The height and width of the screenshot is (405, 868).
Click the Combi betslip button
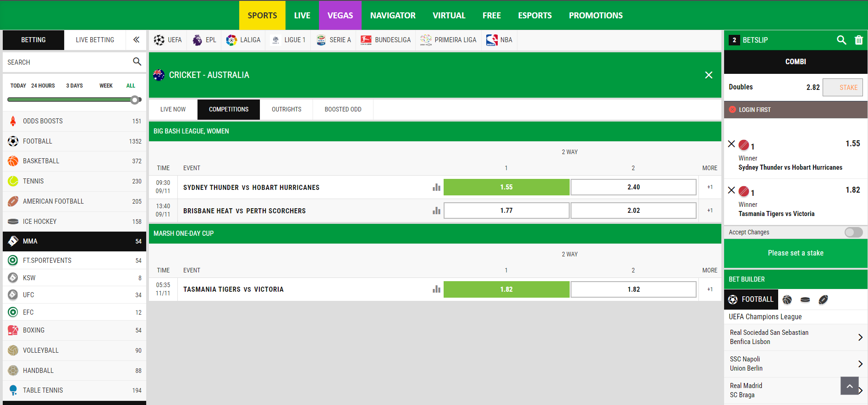pyautogui.click(x=796, y=61)
